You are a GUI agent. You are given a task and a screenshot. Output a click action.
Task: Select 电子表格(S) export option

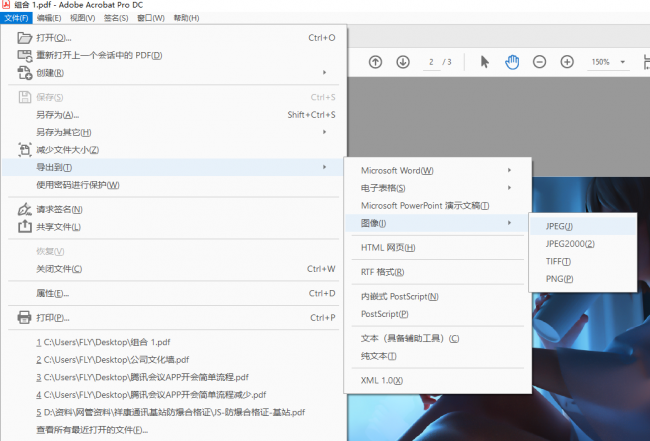(x=438, y=188)
